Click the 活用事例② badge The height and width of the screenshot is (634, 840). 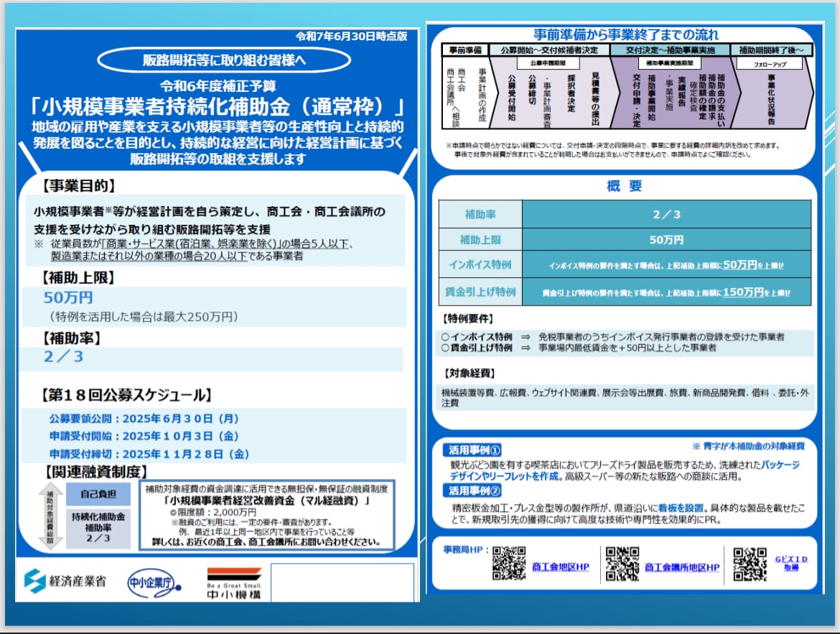(472, 490)
